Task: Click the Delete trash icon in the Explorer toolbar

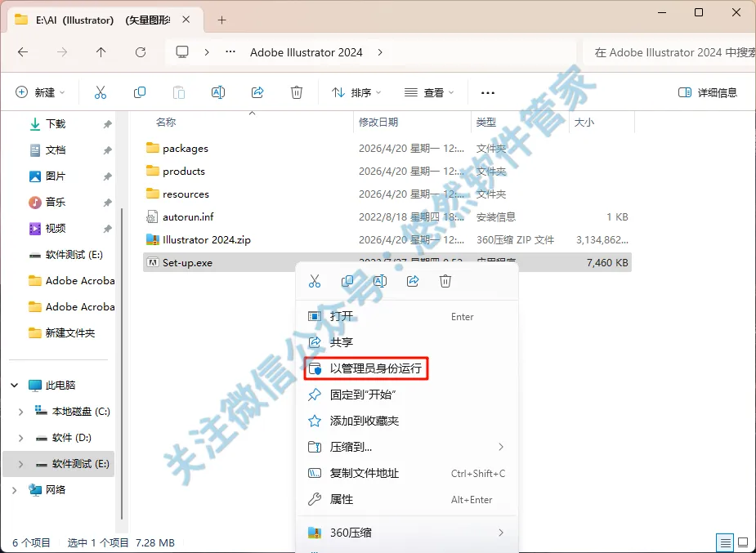Action: 297,92
